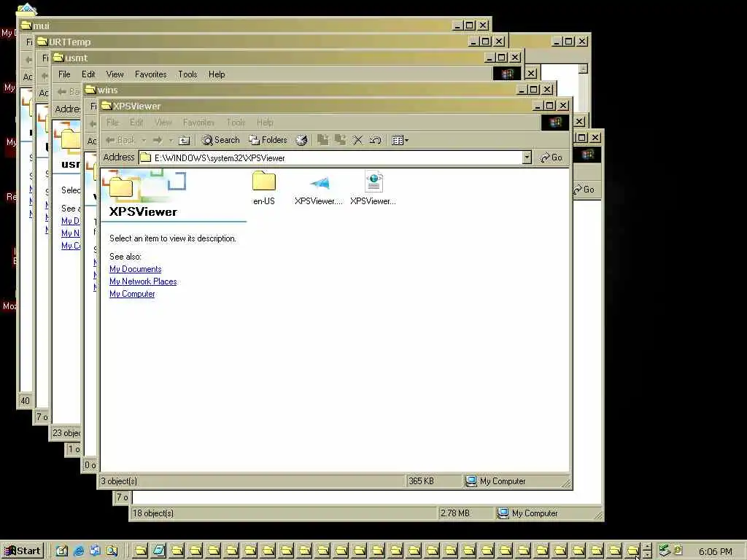Click the XPSViewer title bar folder icon
747x560 pixels.
(107, 106)
